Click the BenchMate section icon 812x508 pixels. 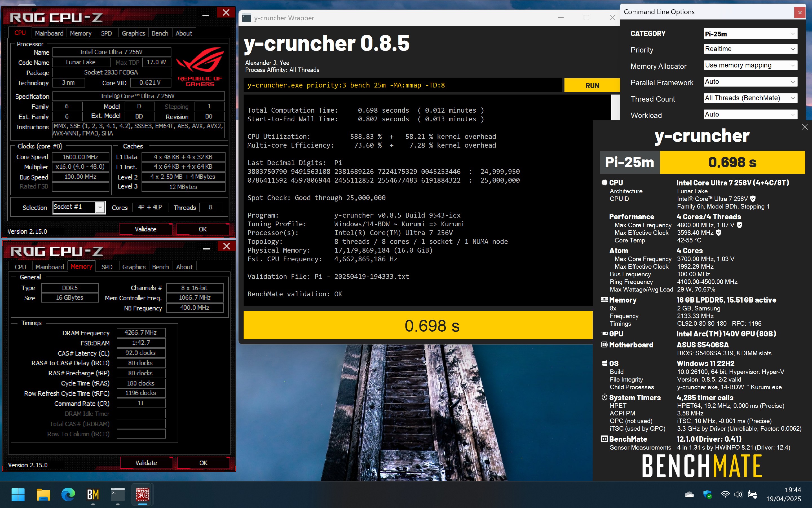coord(604,439)
